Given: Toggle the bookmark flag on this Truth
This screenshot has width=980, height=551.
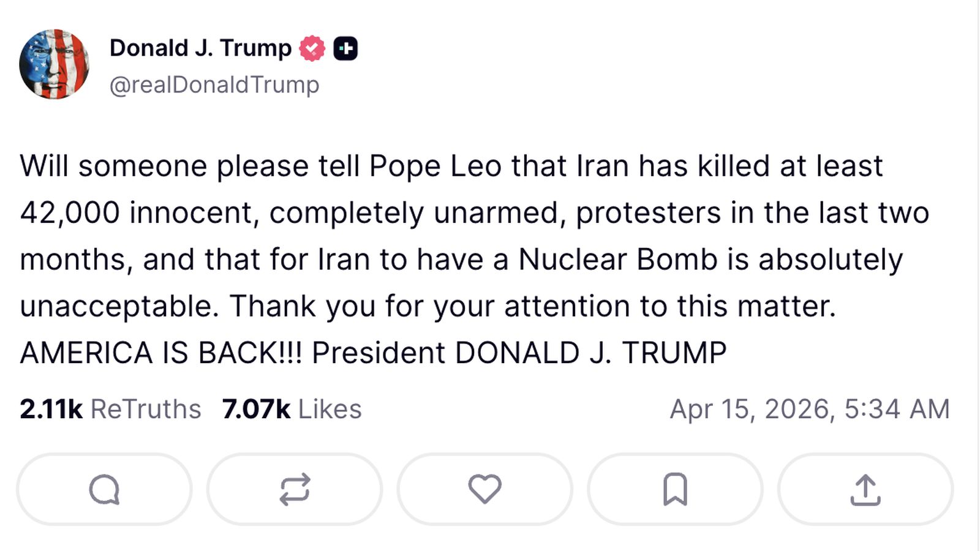Looking at the screenshot, I should pyautogui.click(x=674, y=489).
